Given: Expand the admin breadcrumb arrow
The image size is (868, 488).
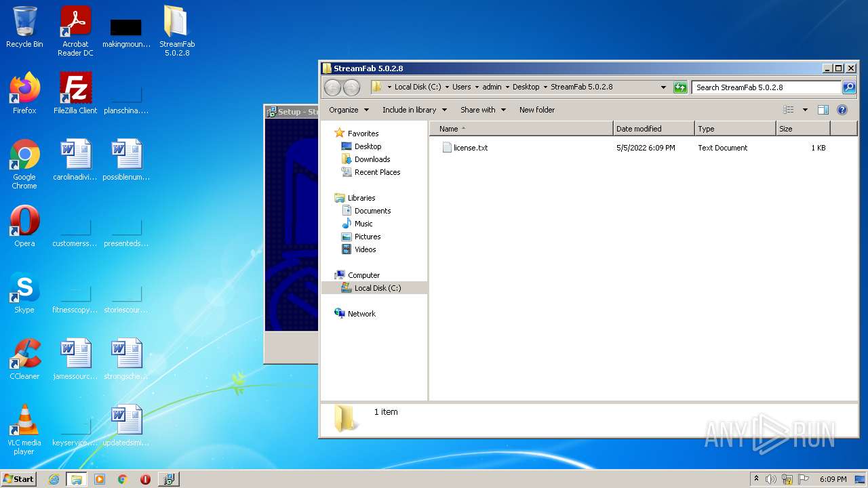Looking at the screenshot, I should pyautogui.click(x=507, y=87).
